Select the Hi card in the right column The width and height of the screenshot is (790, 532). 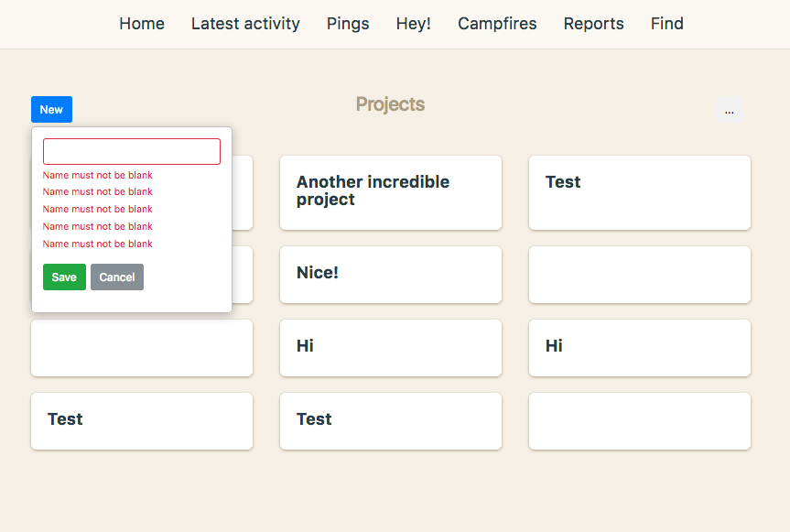640,347
